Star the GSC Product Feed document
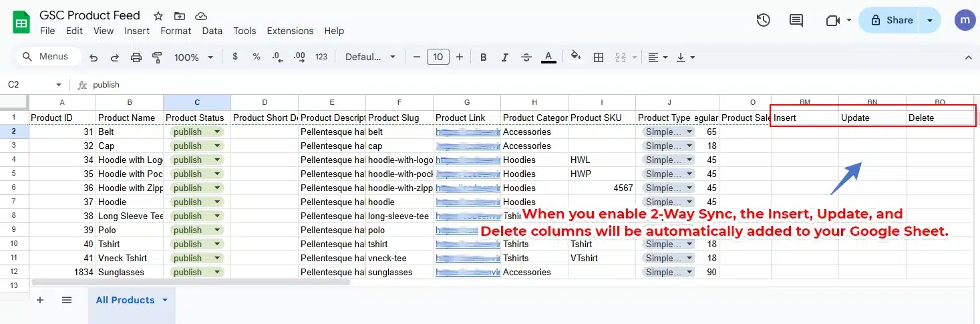Viewport: 980px width, 324px height. point(158,15)
